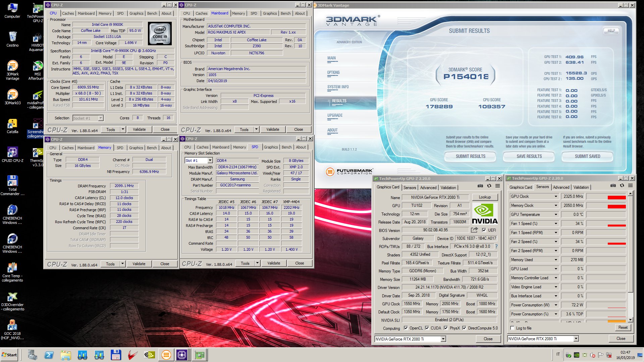
Task: Open CPUID CPU-Z desktop shortcut
Action: (x=12, y=155)
